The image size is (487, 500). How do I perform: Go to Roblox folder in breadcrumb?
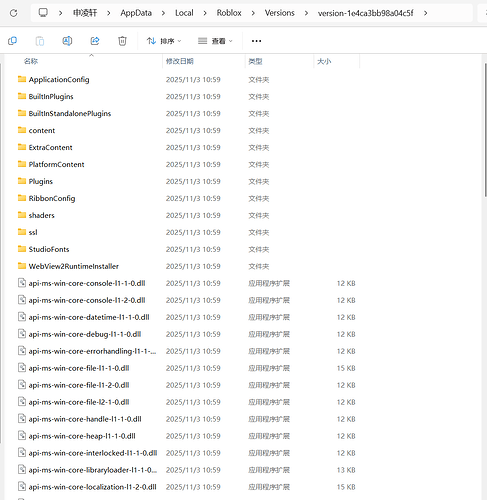coord(229,13)
